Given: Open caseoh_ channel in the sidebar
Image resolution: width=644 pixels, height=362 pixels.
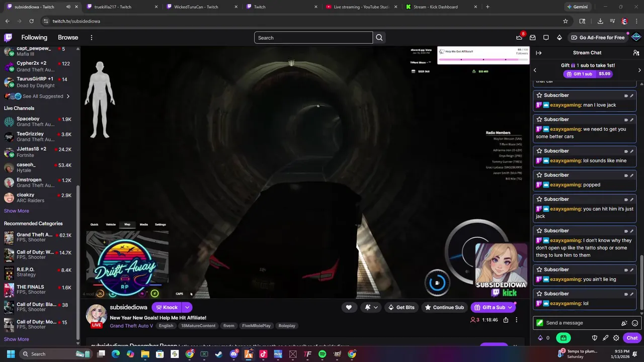Looking at the screenshot, I should click(38, 167).
